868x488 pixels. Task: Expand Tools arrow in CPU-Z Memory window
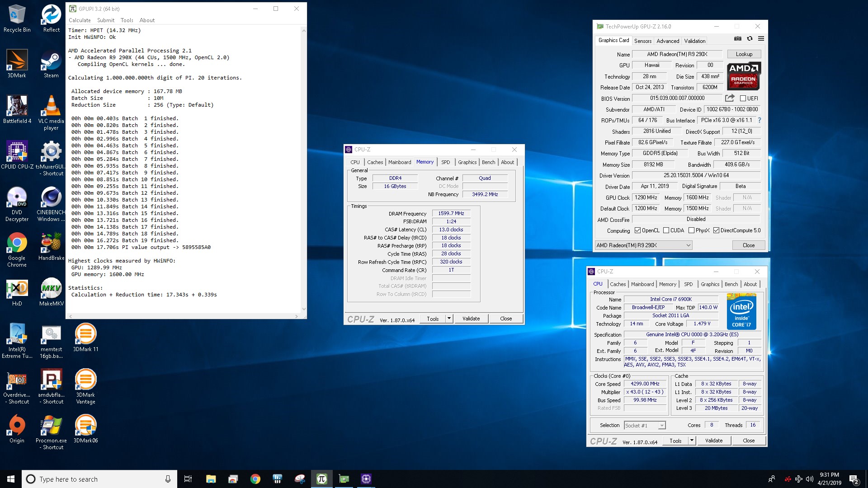click(449, 319)
